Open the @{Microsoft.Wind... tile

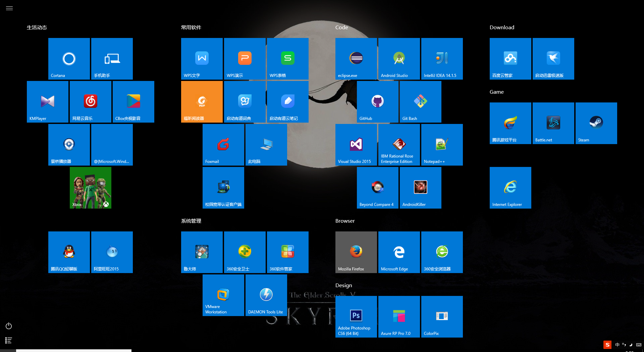coord(112,145)
